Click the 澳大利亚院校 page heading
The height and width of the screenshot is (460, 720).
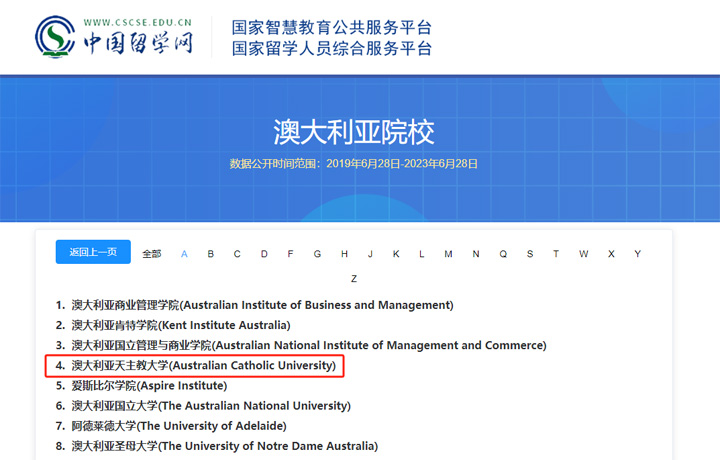coord(354,132)
